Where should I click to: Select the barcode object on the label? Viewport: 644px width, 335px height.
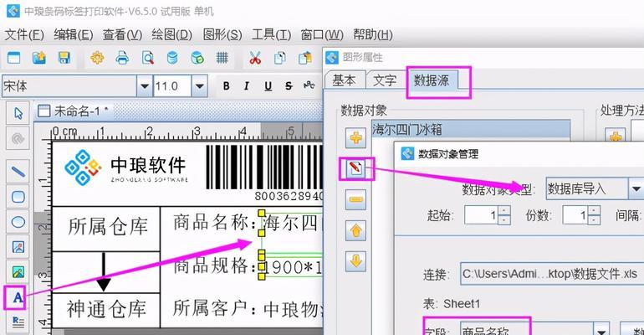pyautogui.click(x=263, y=172)
